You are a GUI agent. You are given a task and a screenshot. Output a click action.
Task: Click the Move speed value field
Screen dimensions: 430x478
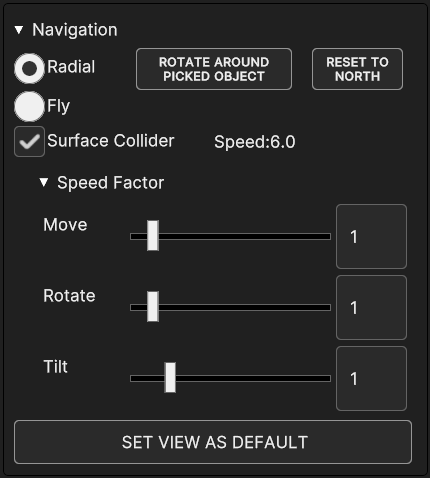pyautogui.click(x=371, y=236)
